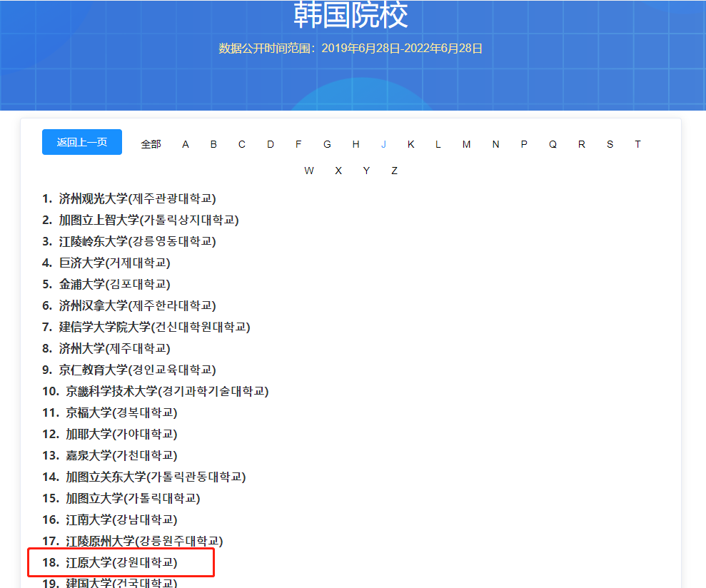Select the highlighted letter J filter
This screenshot has width=706, height=588.
[x=383, y=143]
